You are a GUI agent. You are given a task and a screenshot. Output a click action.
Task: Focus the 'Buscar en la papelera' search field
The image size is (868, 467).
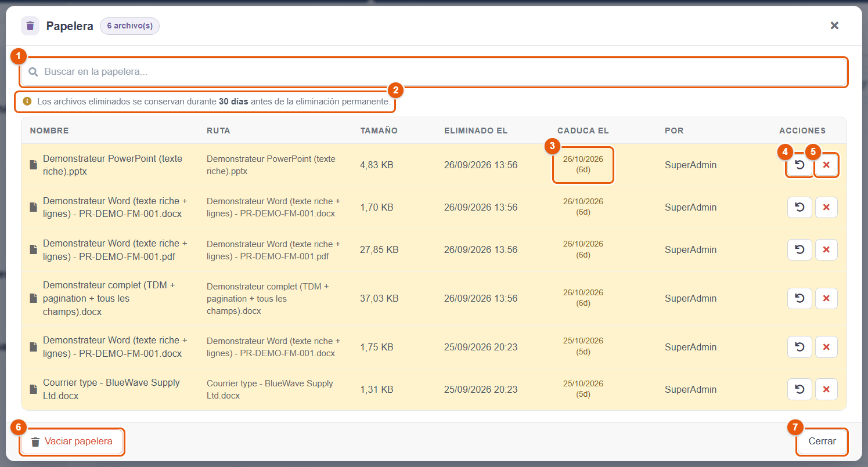point(434,72)
